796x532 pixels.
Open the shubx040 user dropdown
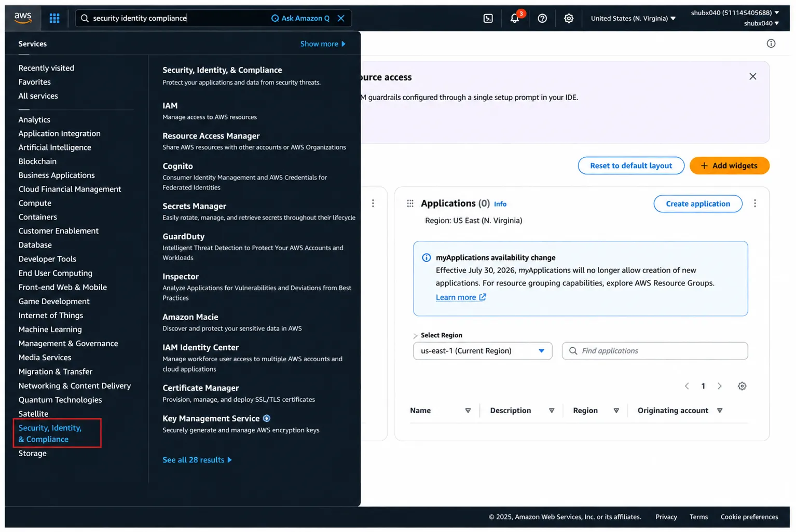pos(761,23)
